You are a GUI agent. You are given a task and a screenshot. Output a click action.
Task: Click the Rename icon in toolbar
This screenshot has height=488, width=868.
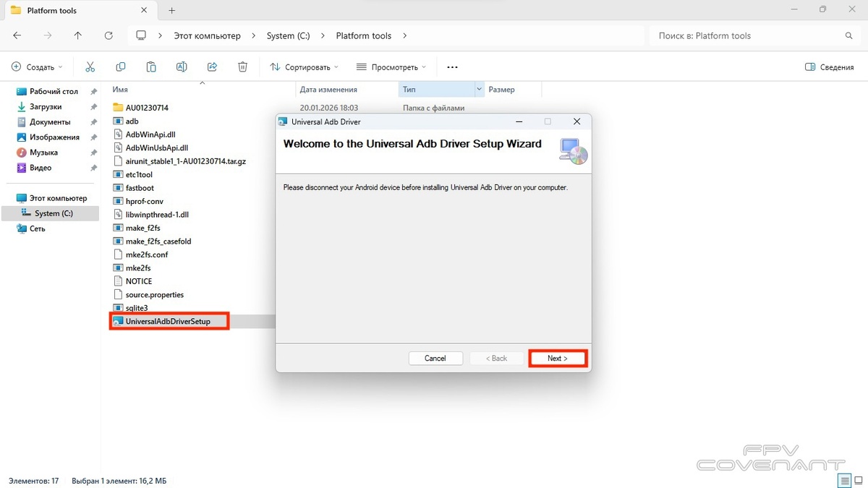[182, 67]
